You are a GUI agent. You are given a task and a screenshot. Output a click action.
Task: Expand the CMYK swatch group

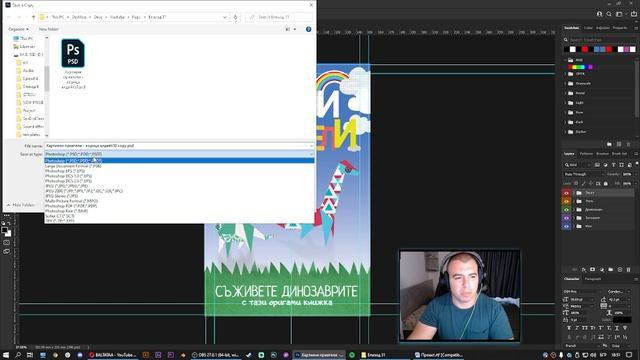tap(565, 74)
